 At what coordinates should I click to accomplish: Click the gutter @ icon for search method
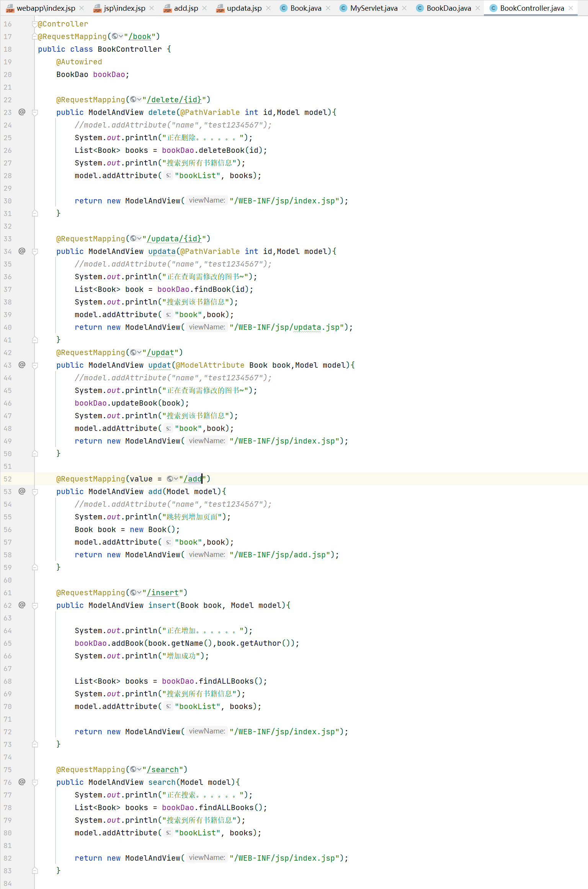(22, 782)
